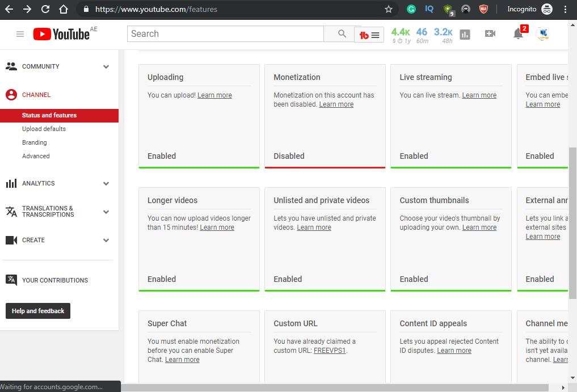Bookmark this page with the star icon
577x392 pixels.
click(389, 9)
